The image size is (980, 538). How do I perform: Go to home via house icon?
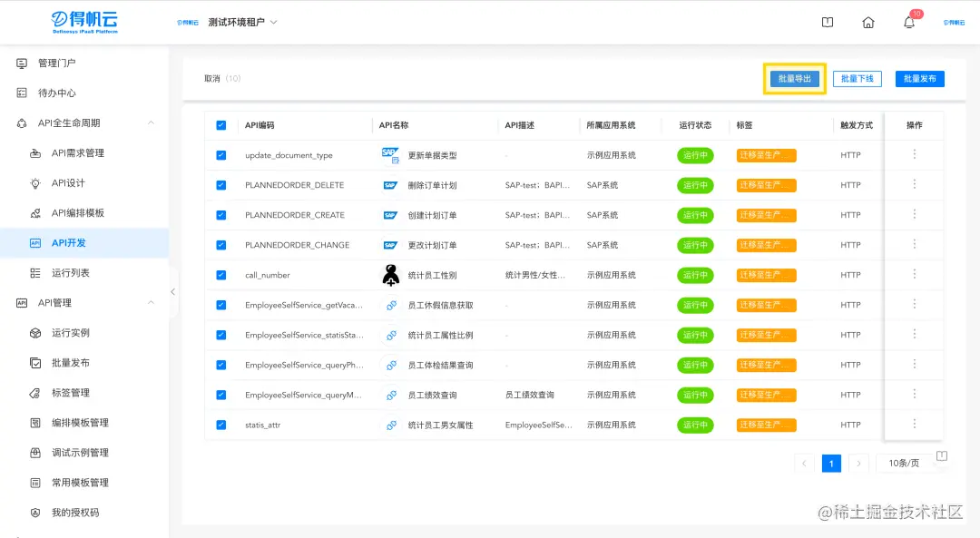pyautogui.click(x=868, y=23)
